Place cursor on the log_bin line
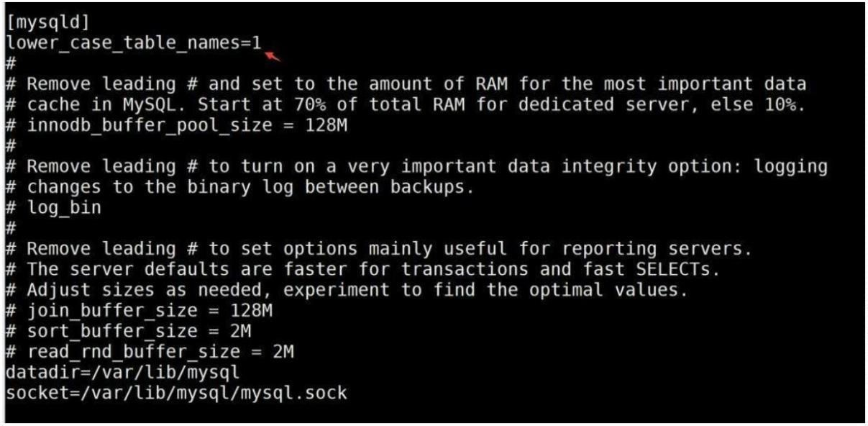The height and width of the screenshot is (426, 868). tap(54, 208)
